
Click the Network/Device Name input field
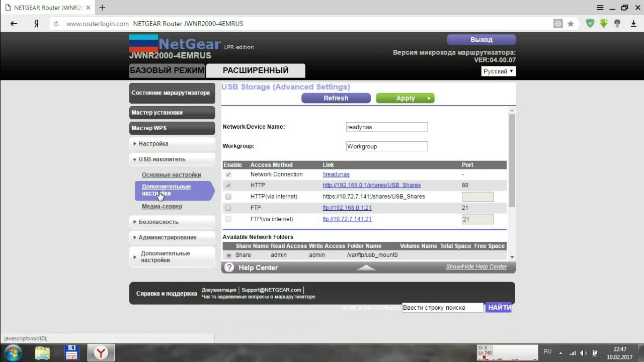pos(386,127)
